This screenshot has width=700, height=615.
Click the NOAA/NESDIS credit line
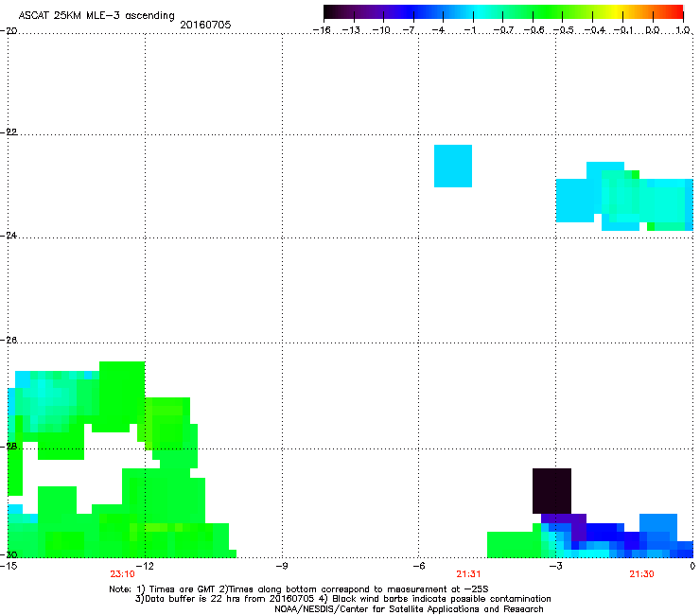tap(409, 609)
